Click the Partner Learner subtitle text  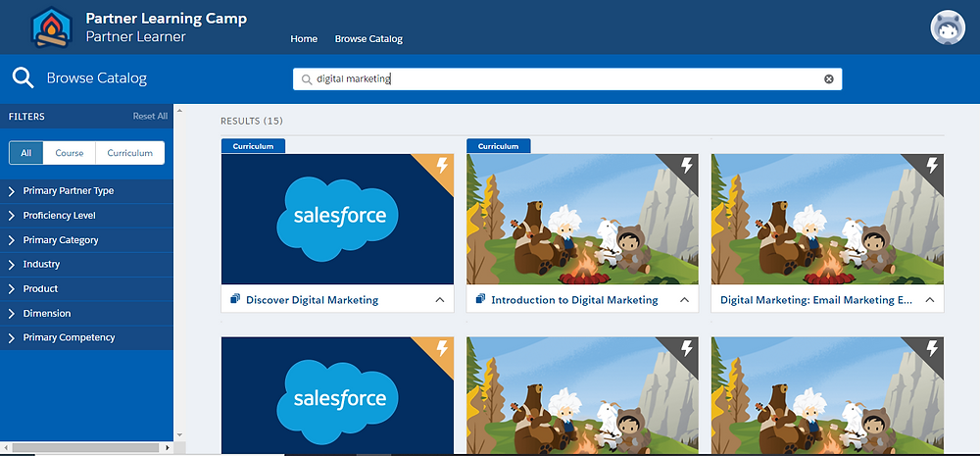tap(135, 36)
